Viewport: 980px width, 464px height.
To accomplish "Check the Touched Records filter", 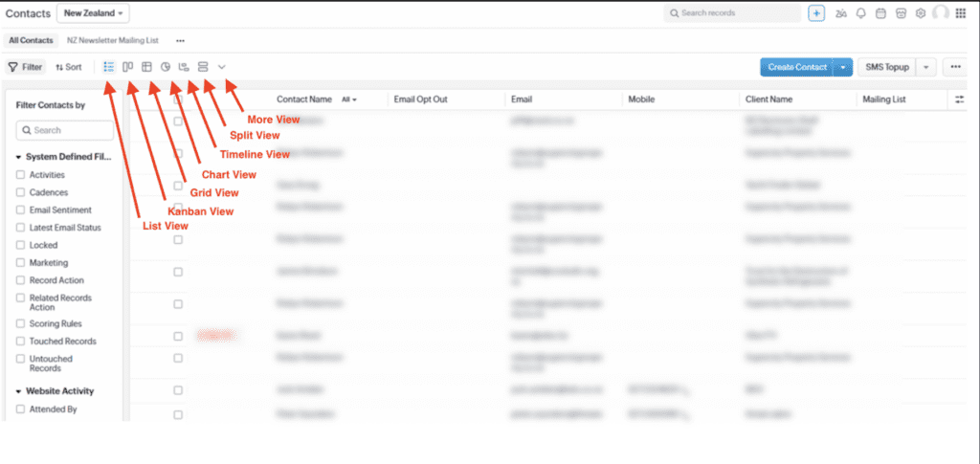I will coord(21,341).
